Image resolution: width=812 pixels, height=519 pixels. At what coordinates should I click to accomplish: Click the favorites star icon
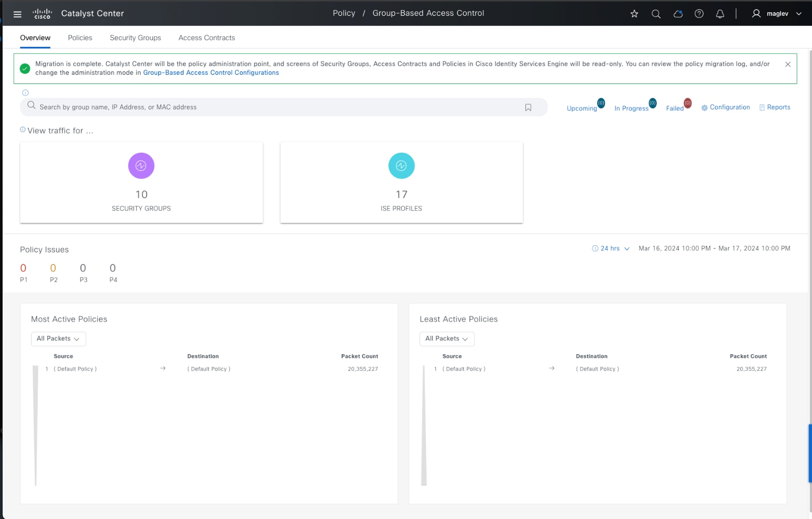coord(634,14)
